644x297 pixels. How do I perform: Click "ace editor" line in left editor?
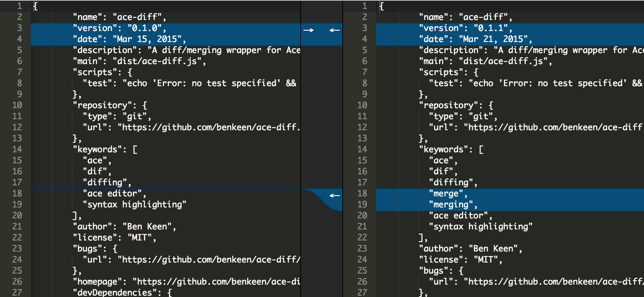tap(115, 194)
